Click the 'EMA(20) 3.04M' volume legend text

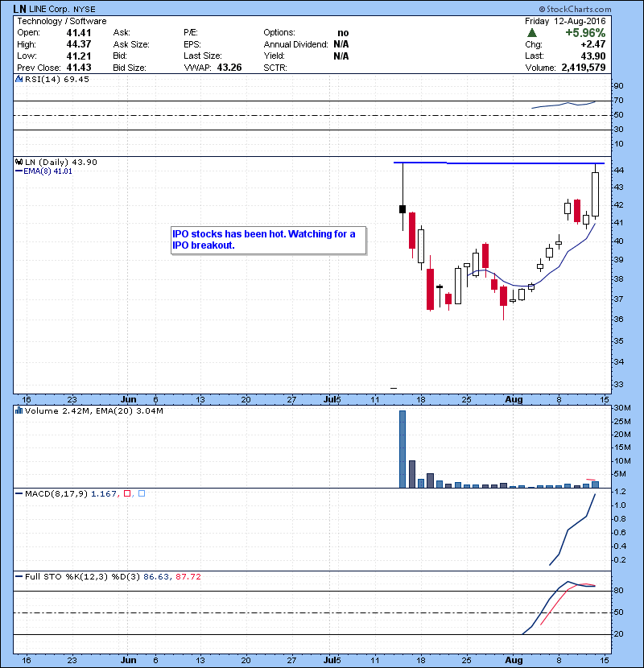click(130, 410)
